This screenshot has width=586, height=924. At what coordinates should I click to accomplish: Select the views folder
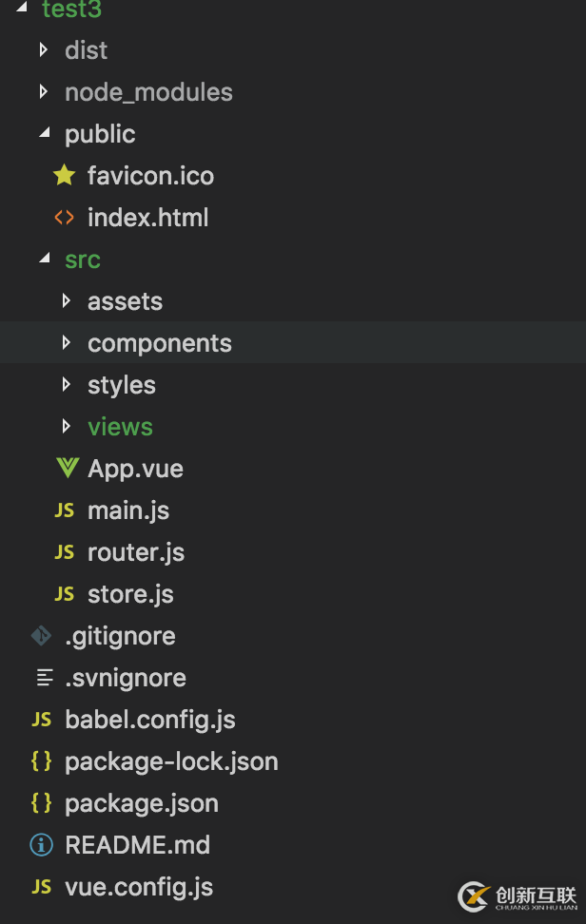(x=120, y=427)
